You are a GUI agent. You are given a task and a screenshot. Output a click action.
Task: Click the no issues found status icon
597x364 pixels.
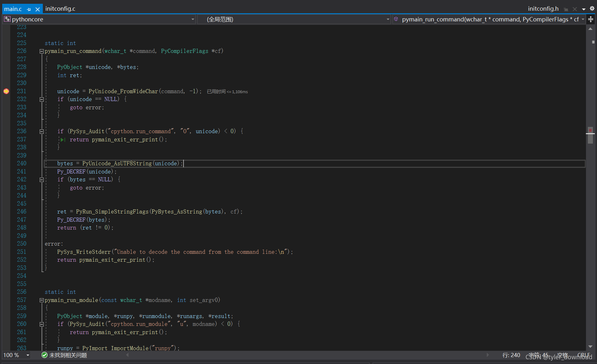[44, 355]
